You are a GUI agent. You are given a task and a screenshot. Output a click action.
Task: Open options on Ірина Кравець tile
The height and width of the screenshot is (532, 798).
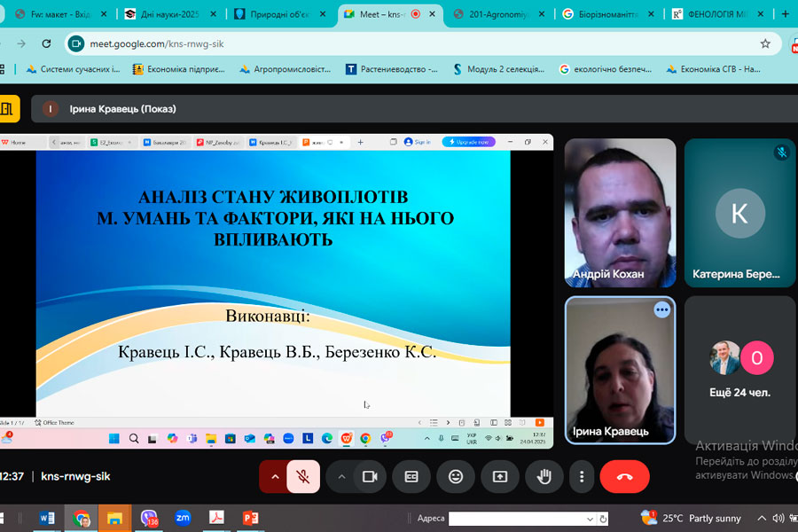tap(661, 309)
